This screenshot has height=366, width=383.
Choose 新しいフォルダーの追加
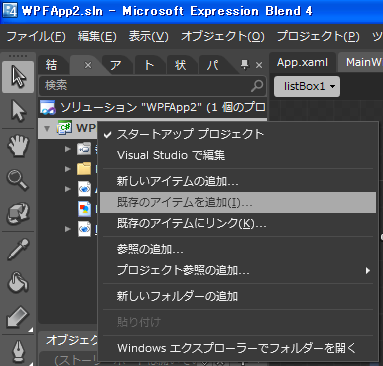[238, 296]
